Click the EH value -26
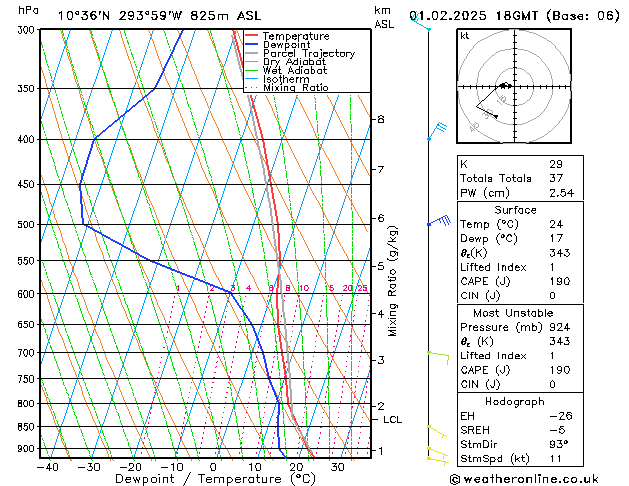This screenshot has height=486, width=629. (561, 416)
